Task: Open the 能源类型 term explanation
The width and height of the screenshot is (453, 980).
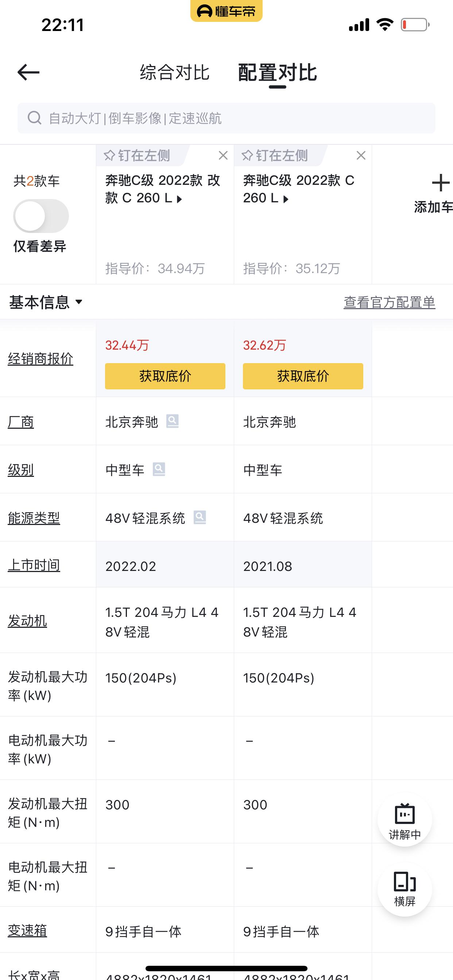Action: point(34,518)
